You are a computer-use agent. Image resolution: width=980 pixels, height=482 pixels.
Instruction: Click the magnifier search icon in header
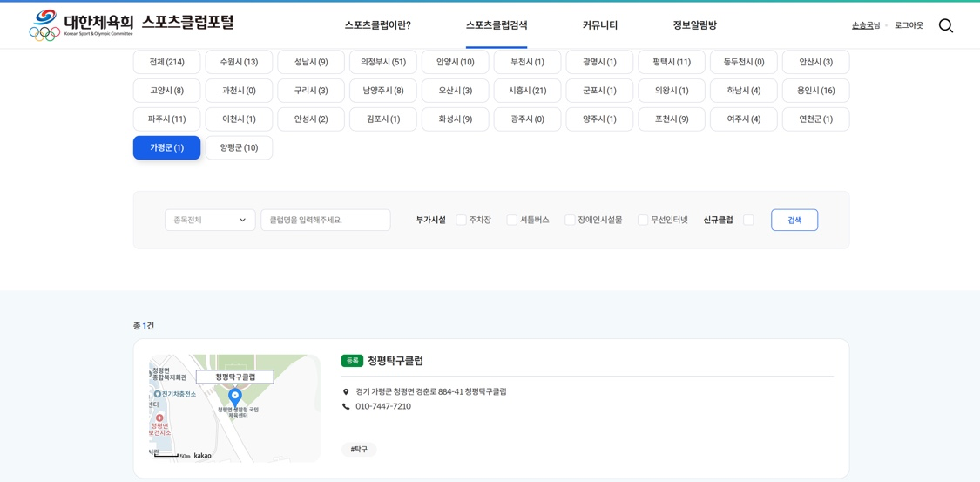point(945,25)
